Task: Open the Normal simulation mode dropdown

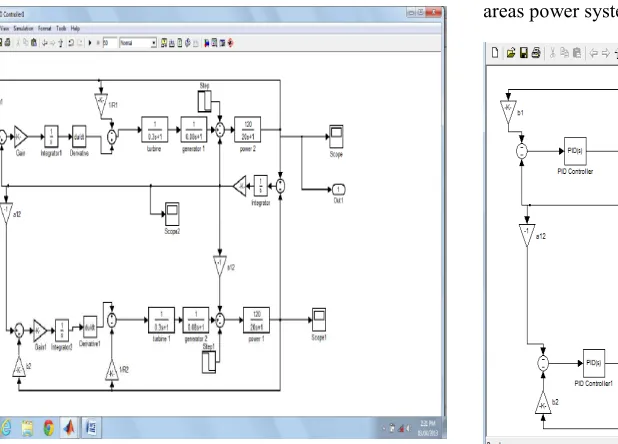Action: 138,43
